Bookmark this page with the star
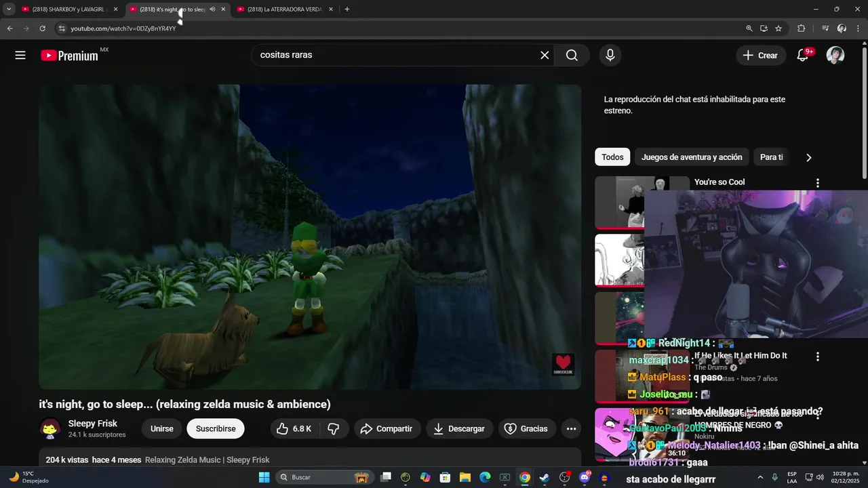 point(778,28)
